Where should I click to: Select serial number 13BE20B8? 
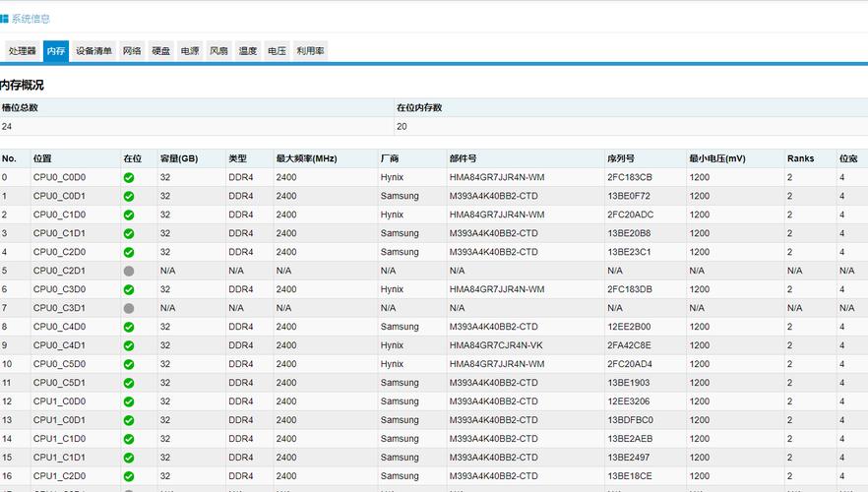(x=629, y=233)
